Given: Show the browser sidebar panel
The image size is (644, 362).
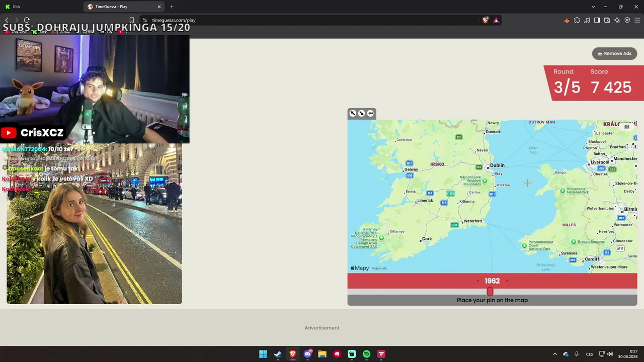Looking at the screenshot, I should pyautogui.click(x=597, y=20).
